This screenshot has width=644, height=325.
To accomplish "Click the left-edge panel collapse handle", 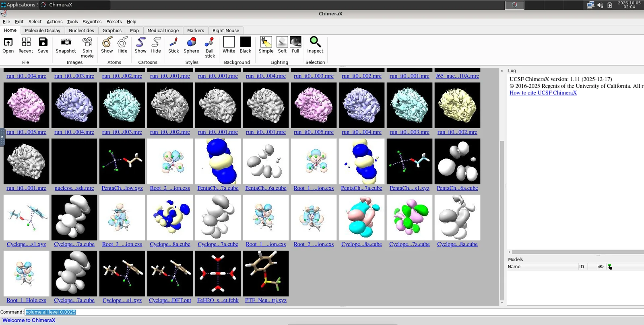I will 2,137.
